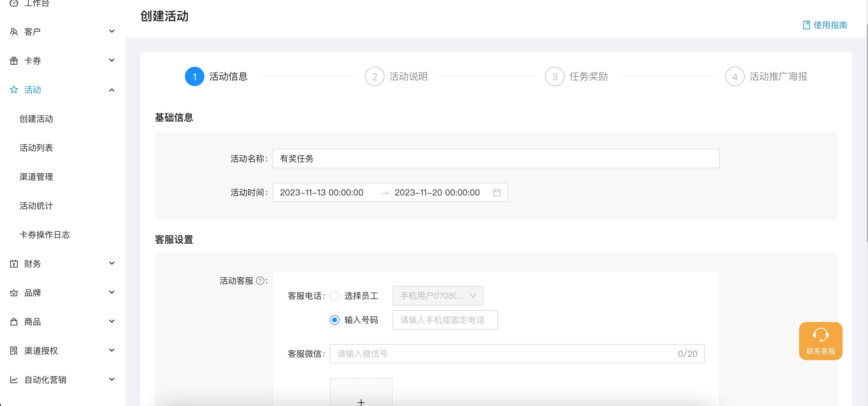
Task: Click the 活动信息 step label
Action: tap(228, 76)
